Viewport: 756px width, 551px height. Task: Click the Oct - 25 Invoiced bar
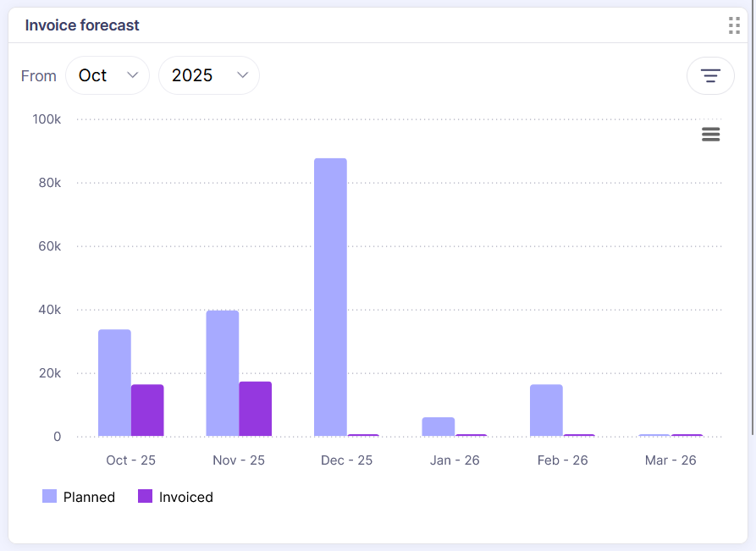coord(147,410)
